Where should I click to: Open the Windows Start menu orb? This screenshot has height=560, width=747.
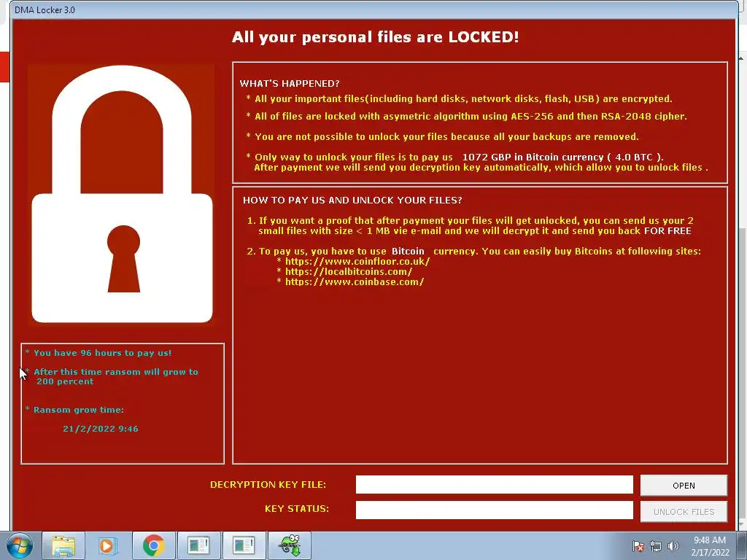[18, 545]
